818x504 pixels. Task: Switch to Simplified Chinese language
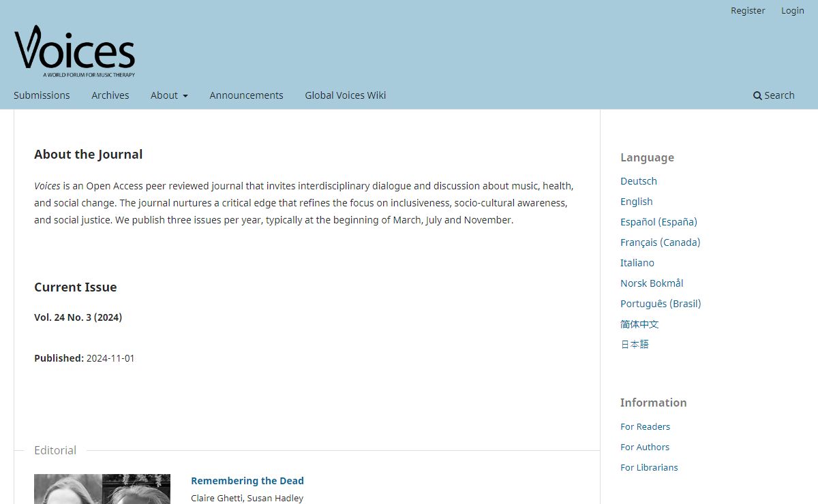(639, 324)
